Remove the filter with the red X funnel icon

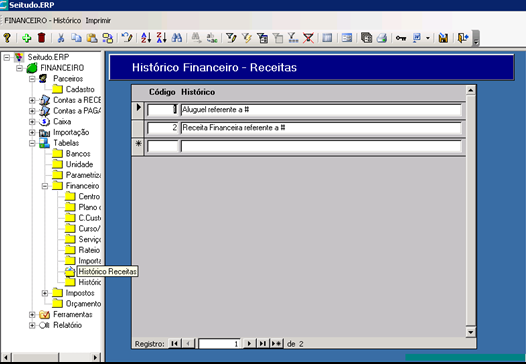(308, 38)
